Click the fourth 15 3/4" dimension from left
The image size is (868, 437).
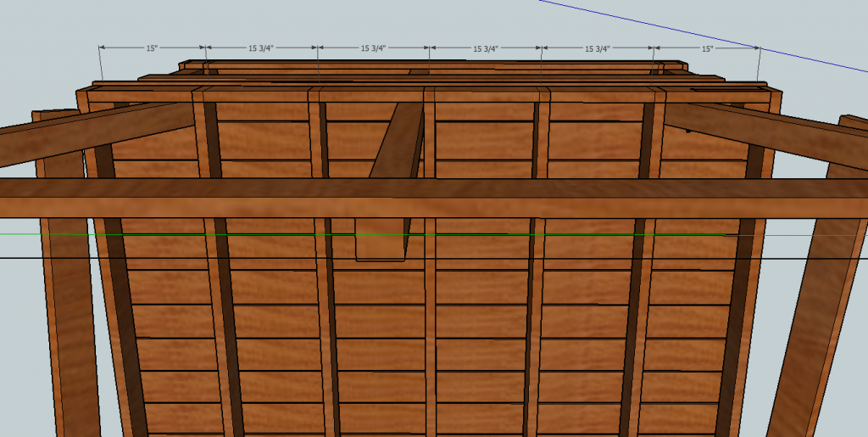(598, 48)
